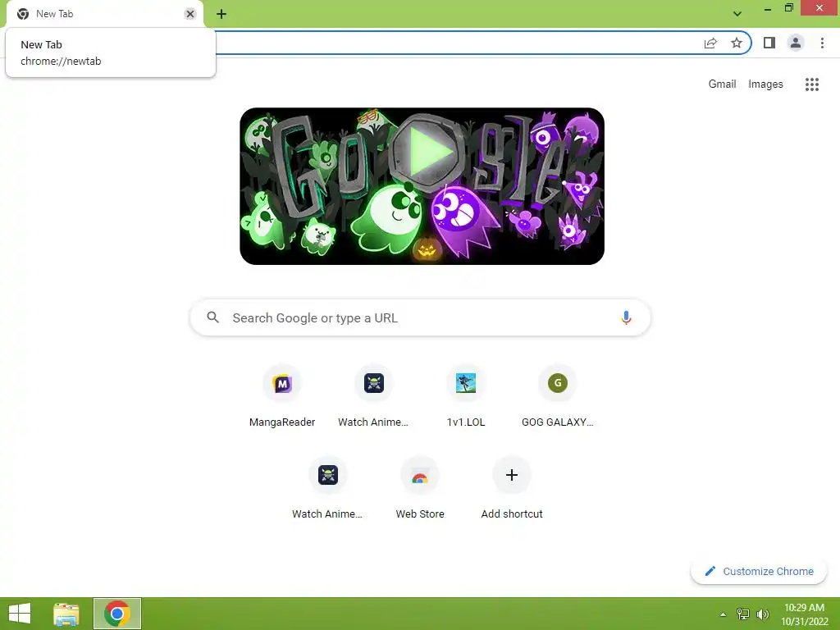Bookmark this tab with the star icon

(x=737, y=43)
